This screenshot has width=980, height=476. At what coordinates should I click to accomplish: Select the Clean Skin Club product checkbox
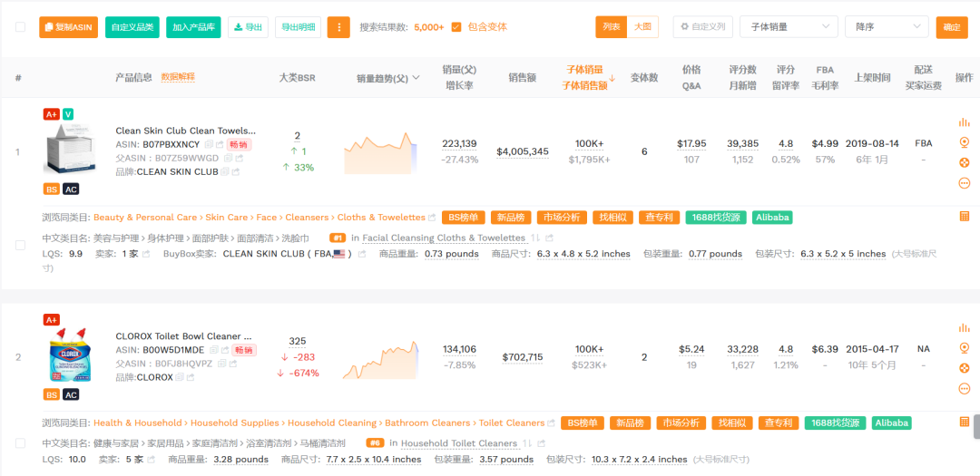(x=21, y=246)
